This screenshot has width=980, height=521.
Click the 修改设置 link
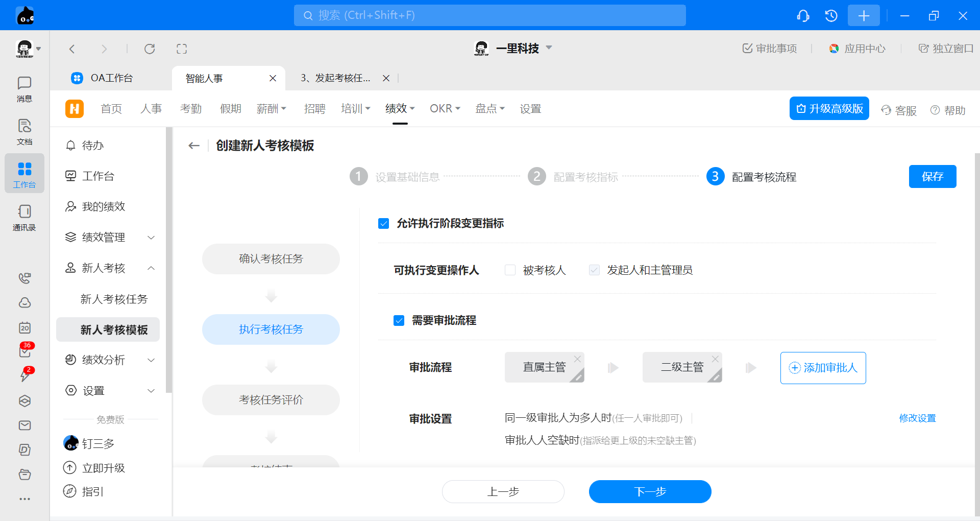point(917,418)
